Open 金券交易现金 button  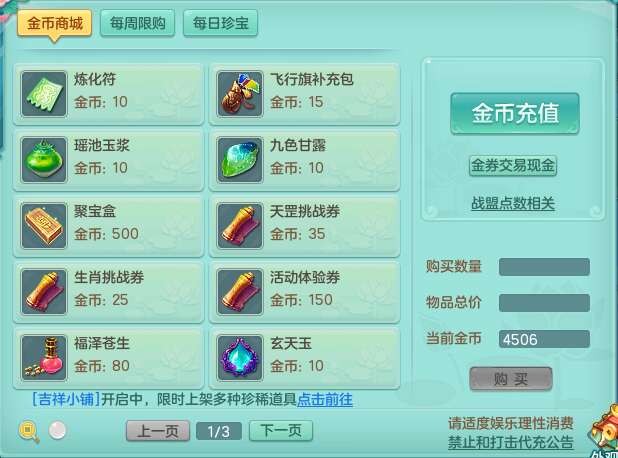pos(513,166)
